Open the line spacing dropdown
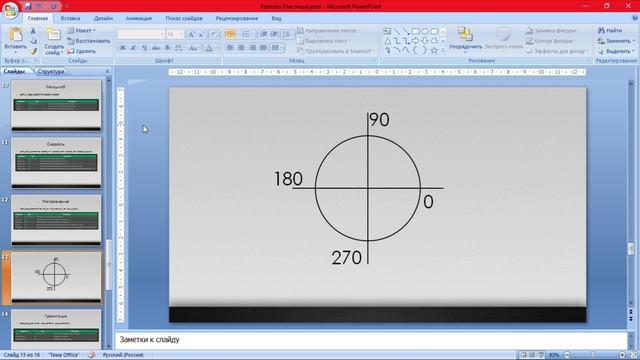Viewport: 640px width, 360px height. tap(287, 34)
